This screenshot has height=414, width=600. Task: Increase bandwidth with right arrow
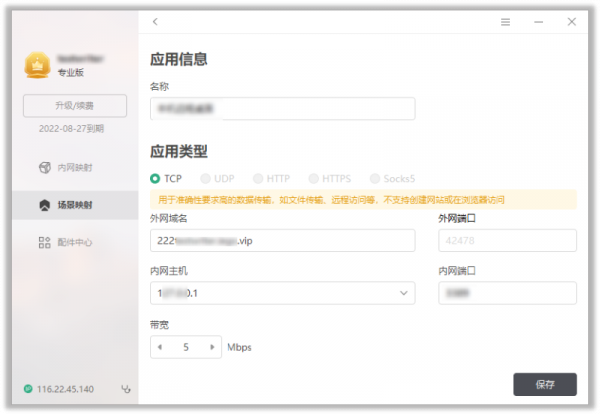212,347
